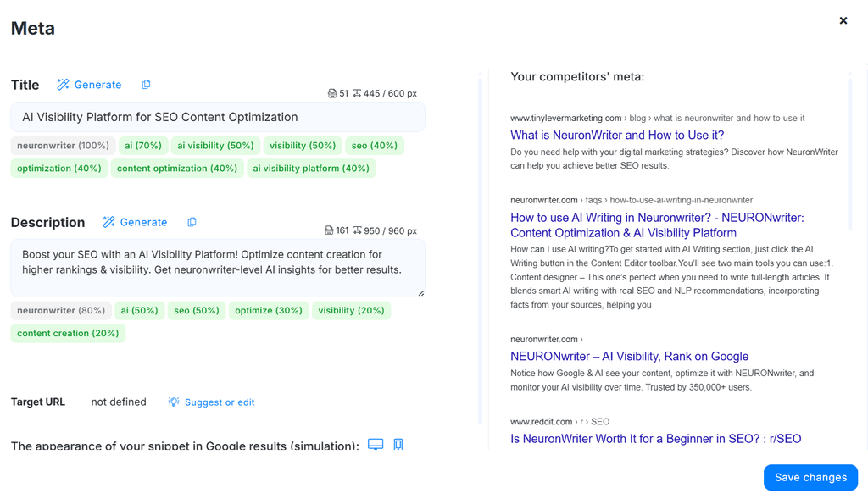Click into the Description text area

[x=218, y=269]
